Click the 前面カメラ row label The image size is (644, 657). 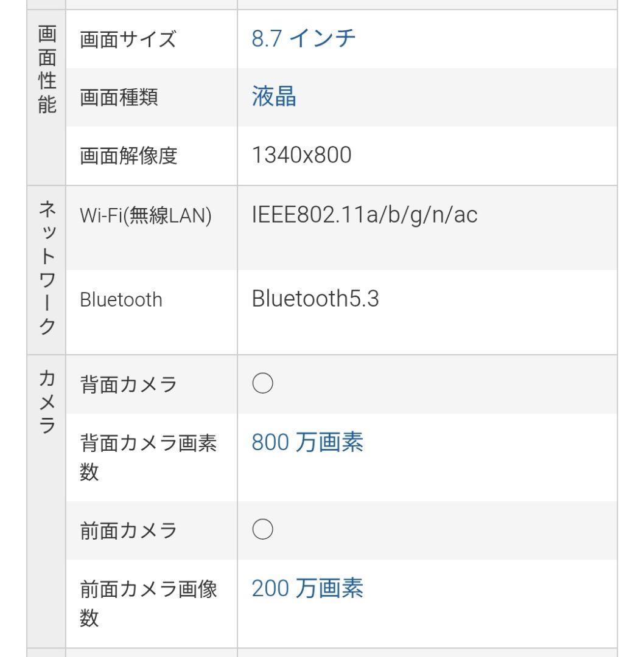128,531
